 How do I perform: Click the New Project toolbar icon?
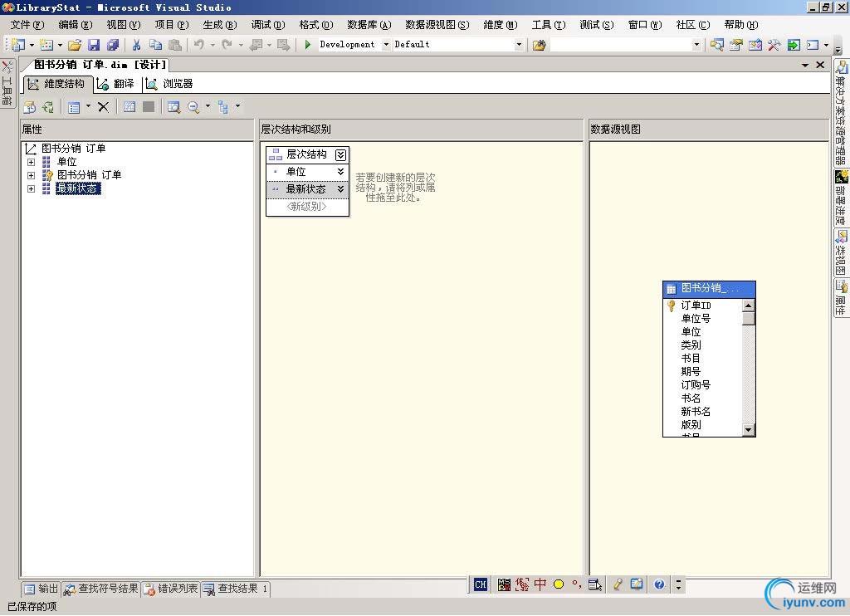(x=18, y=45)
